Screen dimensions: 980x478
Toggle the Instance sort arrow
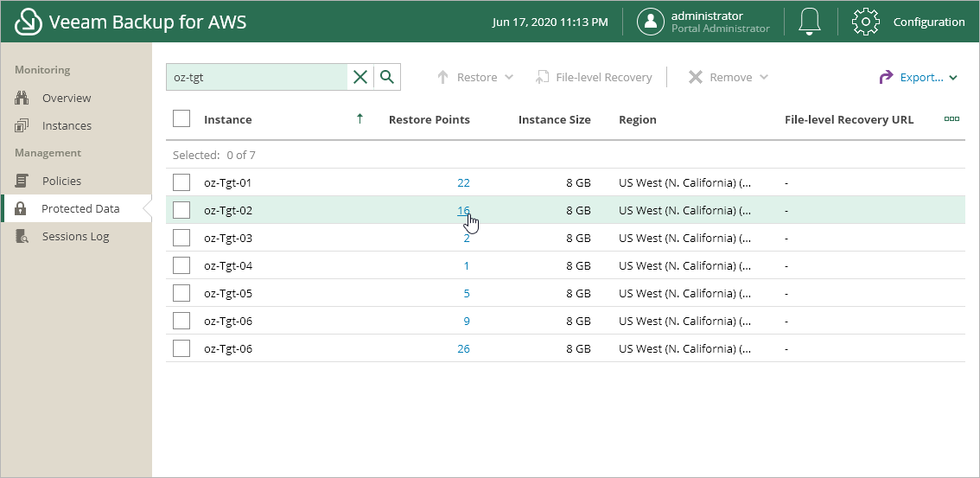[x=360, y=118]
